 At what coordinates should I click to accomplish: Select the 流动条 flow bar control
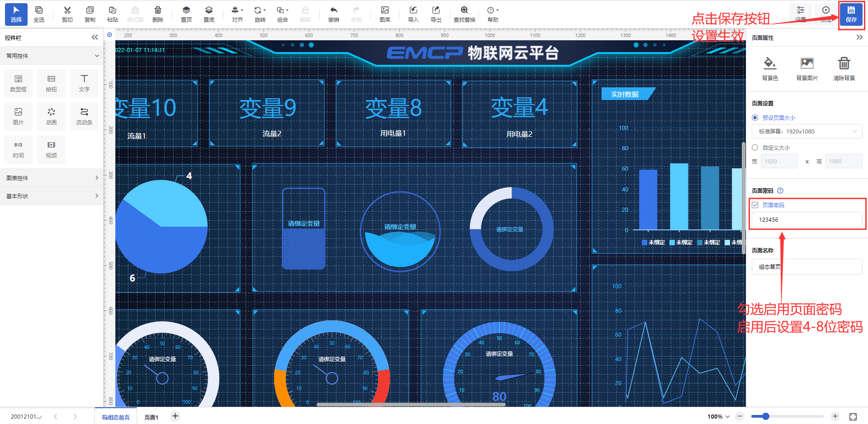tap(84, 116)
